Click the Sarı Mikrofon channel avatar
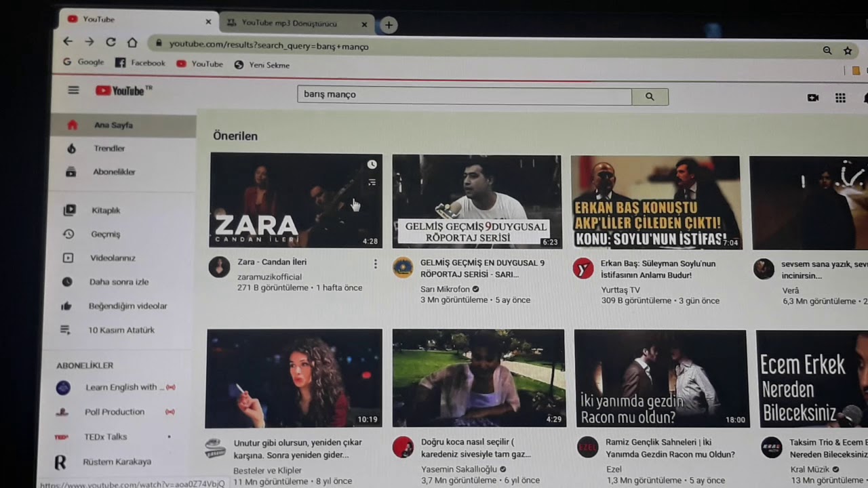This screenshot has width=868, height=488. point(403,268)
